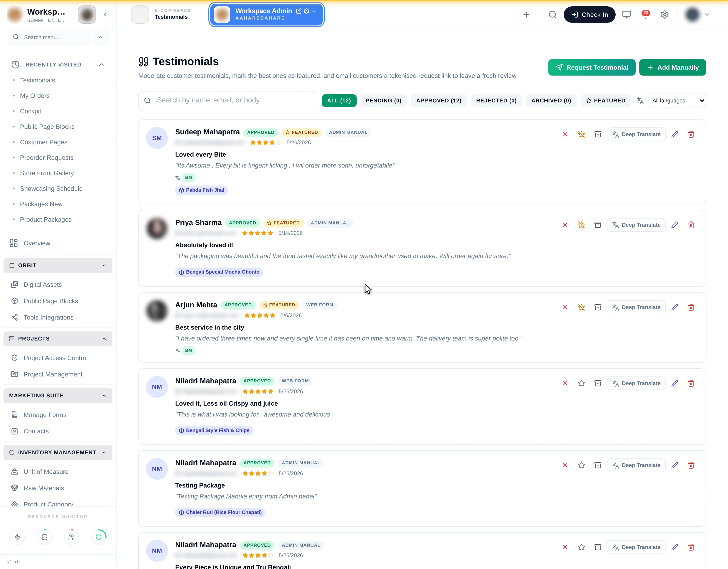Click the monitor display icon in header
This screenshot has height=569, width=728.
click(x=626, y=15)
